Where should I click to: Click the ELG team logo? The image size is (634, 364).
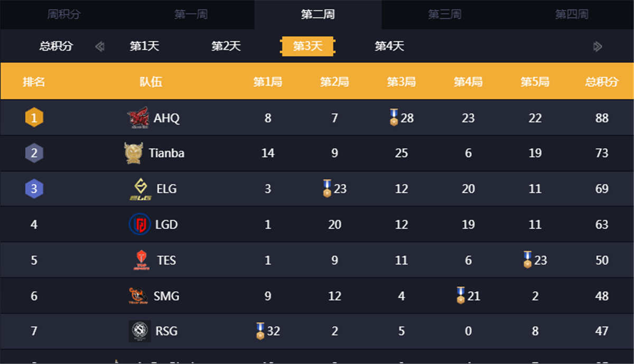pos(141,189)
